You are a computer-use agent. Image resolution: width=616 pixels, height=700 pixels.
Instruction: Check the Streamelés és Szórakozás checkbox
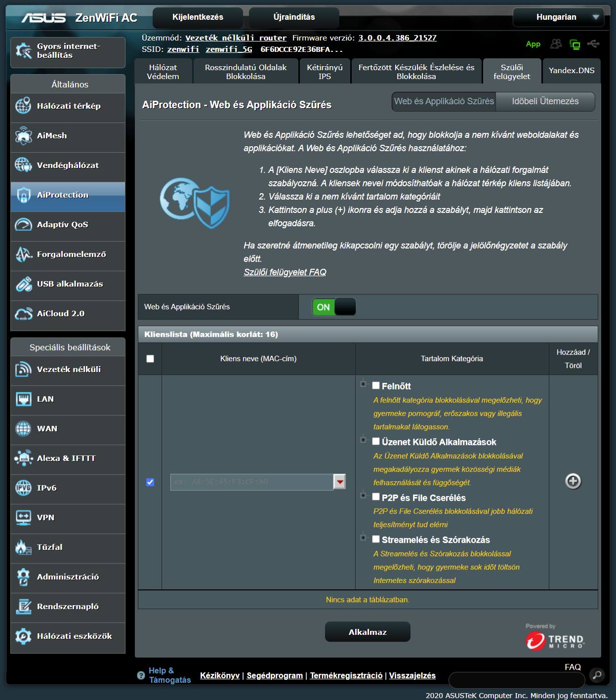coord(376,539)
